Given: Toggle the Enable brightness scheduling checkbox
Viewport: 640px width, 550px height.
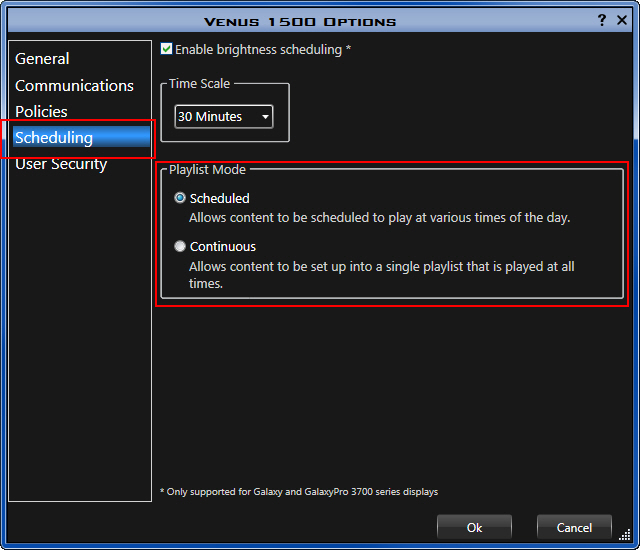Looking at the screenshot, I should pos(166,49).
